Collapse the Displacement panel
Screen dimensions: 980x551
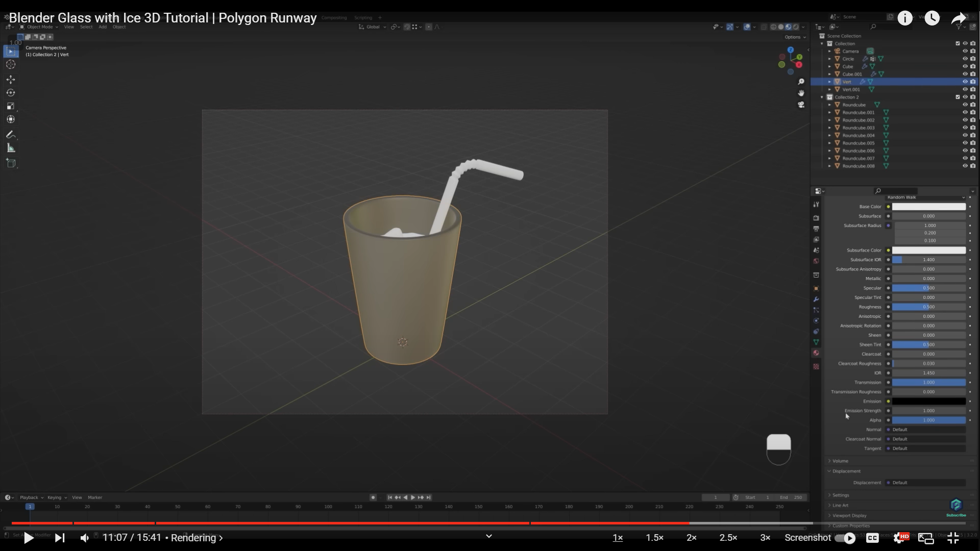coord(846,471)
